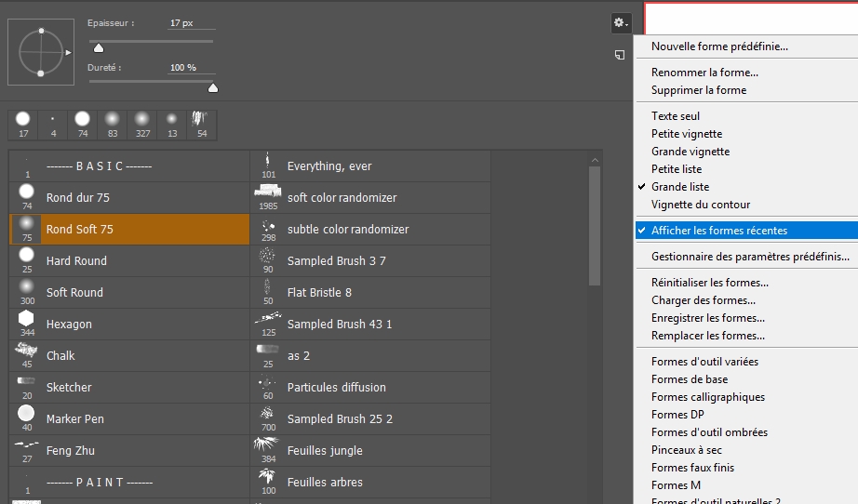Click the Epaisseur value field

coord(191,22)
